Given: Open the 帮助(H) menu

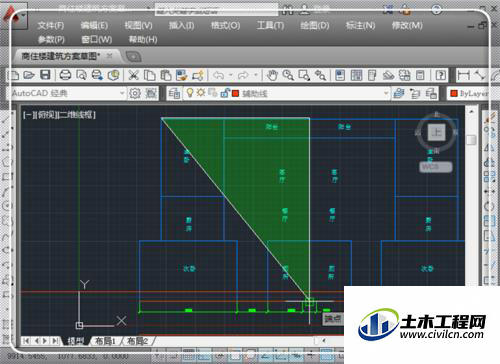Looking at the screenshot, I should pos(143,40).
